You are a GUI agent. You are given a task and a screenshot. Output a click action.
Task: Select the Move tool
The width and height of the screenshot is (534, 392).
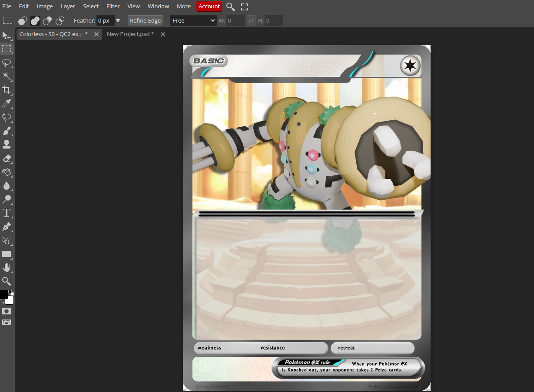[x=7, y=36]
